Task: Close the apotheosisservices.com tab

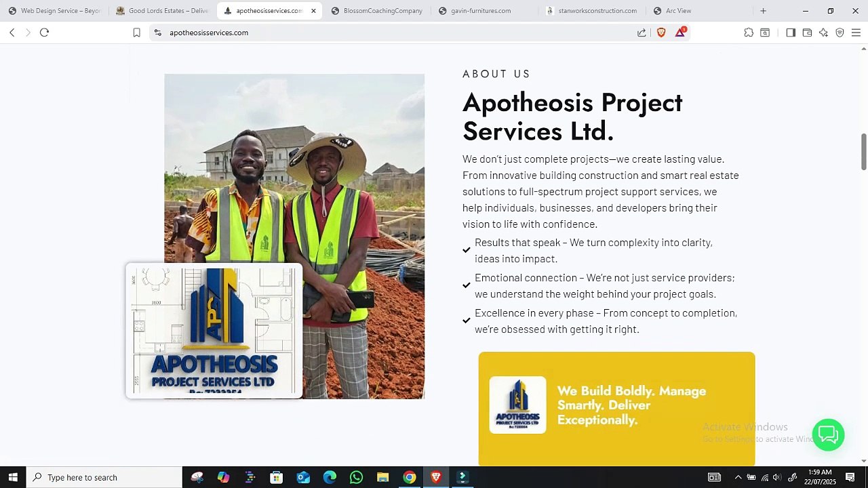Action: (x=313, y=11)
